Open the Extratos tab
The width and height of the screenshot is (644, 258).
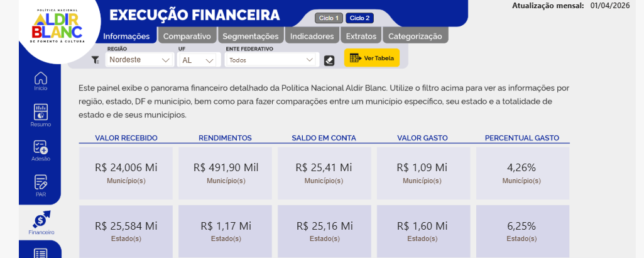[361, 36]
